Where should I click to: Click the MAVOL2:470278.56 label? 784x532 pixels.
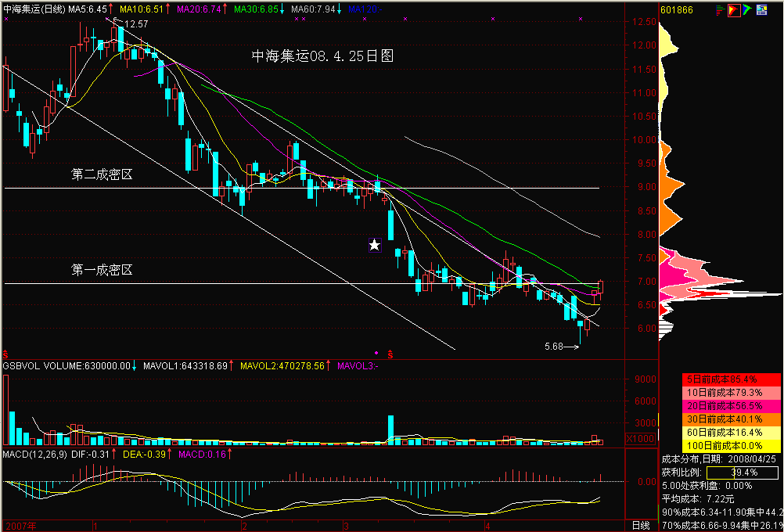coord(282,366)
